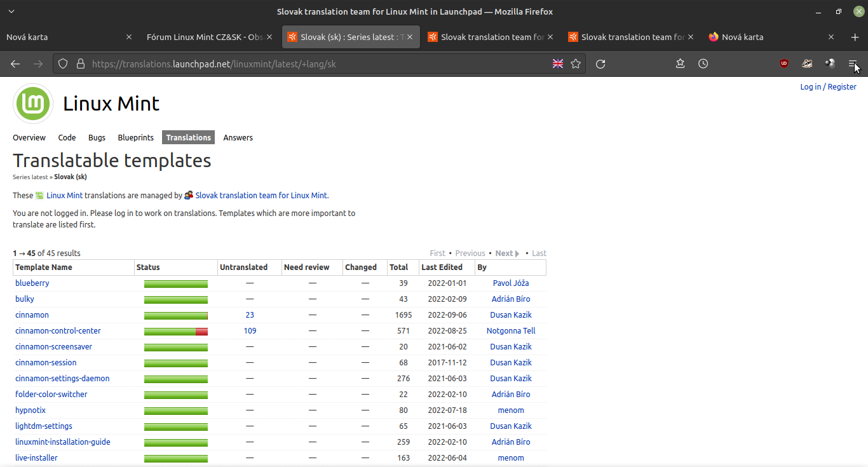The image size is (868, 467).
Task: Switch to the Fórum Linux Mint CZ&SK tab
Action: [x=205, y=37]
